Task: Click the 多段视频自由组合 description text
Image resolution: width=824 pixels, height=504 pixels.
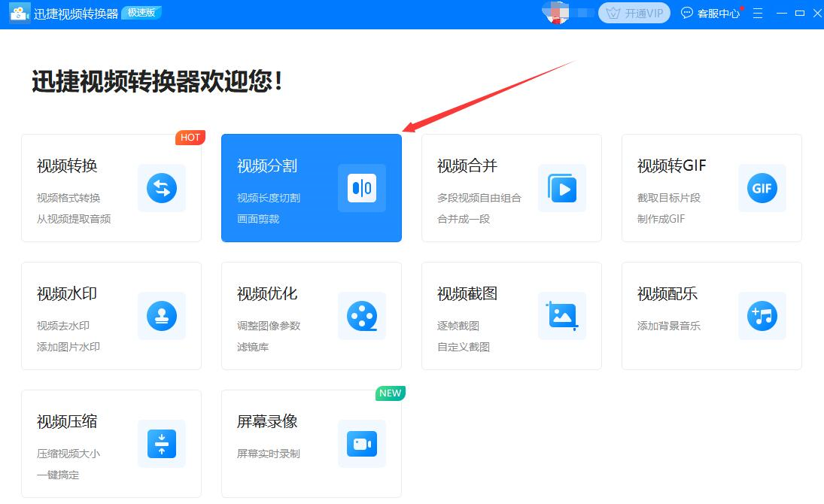Action: [x=479, y=198]
